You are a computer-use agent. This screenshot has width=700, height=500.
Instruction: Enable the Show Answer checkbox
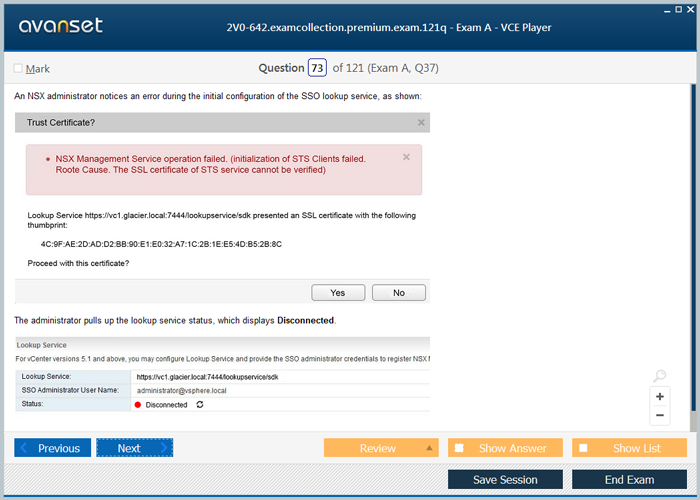point(459,448)
